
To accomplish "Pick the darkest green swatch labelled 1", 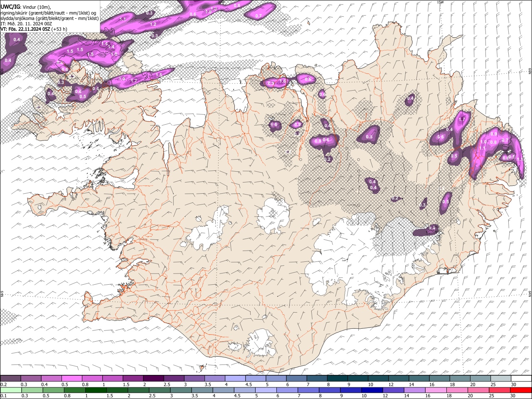I will pyautogui.click(x=96, y=390).
